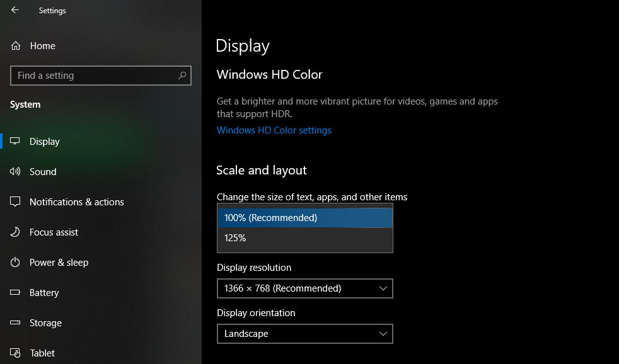Select Display in the sidebar
619x364 pixels.
(x=45, y=142)
